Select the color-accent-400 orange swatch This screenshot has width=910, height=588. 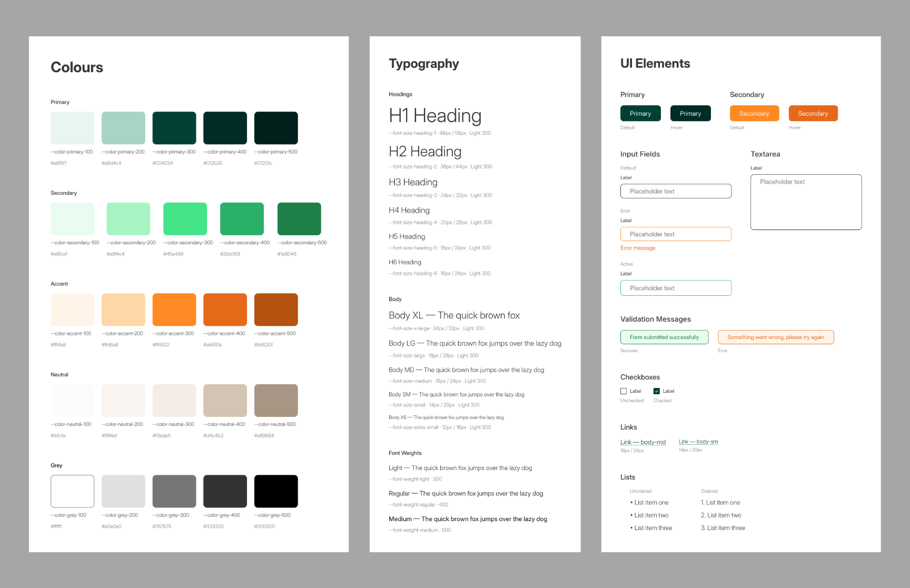click(225, 310)
